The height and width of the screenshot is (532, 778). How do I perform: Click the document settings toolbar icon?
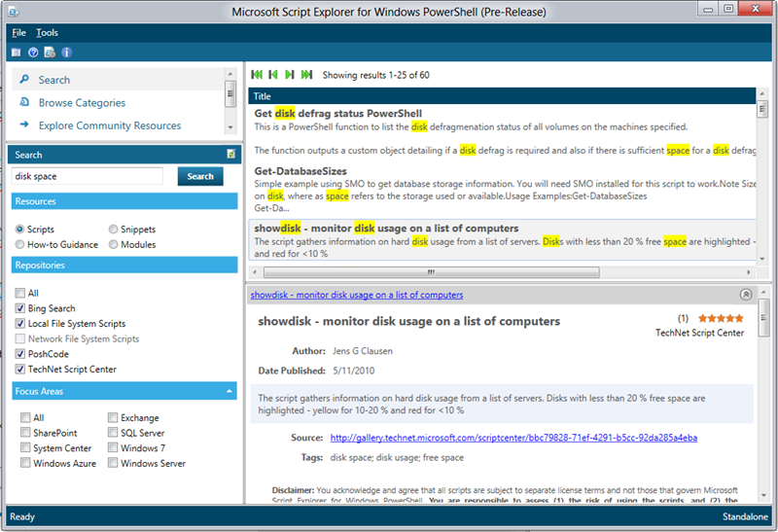pyautogui.click(x=50, y=53)
